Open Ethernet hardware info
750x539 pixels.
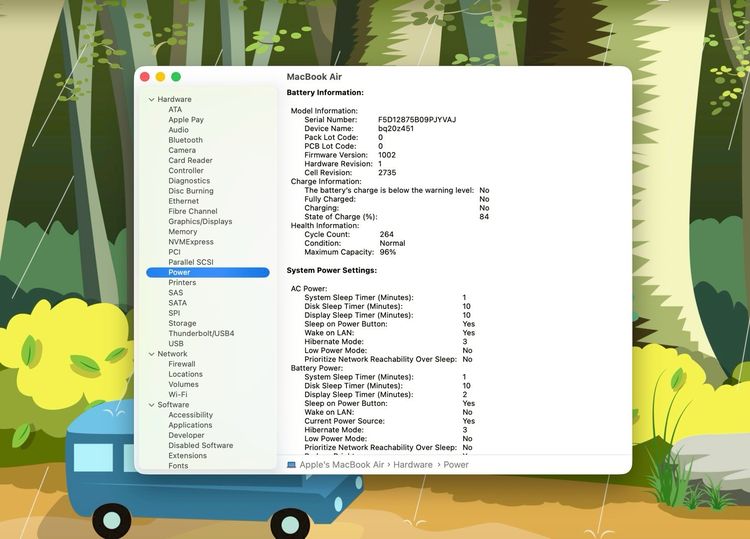184,201
